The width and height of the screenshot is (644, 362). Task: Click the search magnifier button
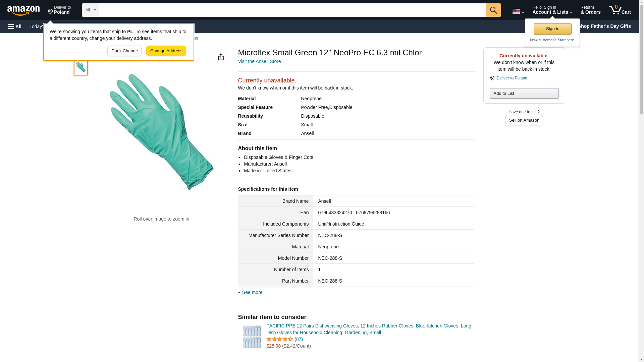(493, 10)
